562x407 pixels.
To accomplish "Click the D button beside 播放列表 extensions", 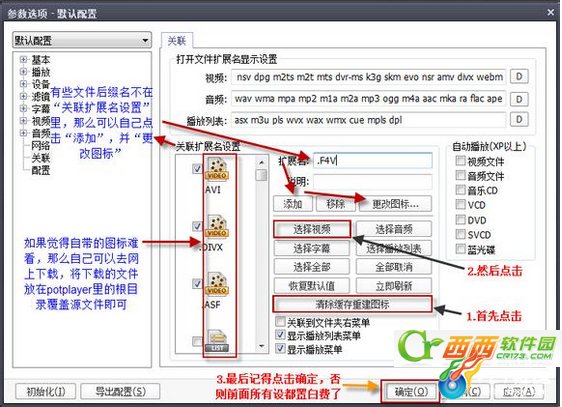I will [519, 120].
